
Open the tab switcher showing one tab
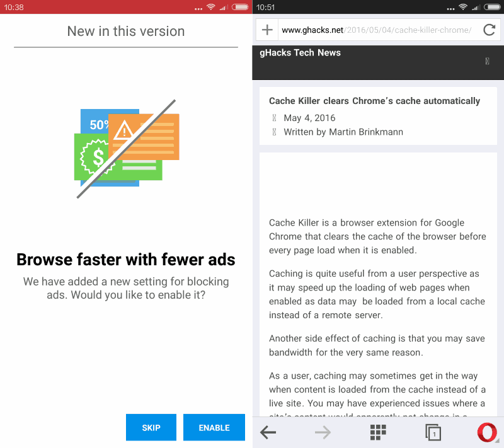tap(432, 432)
